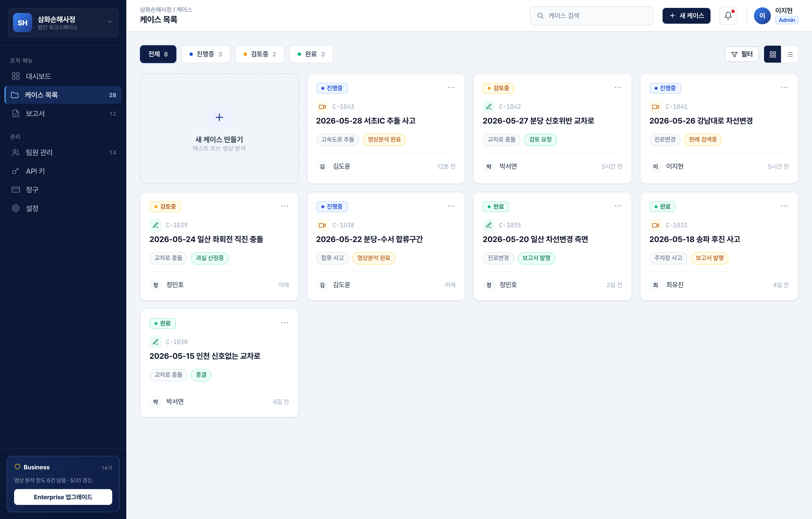
Task: Open the 필터 filter button
Action: tap(742, 54)
